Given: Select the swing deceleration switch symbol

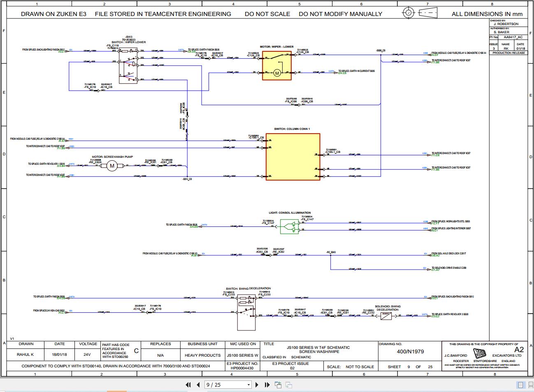Looking at the screenshot, I should click(246, 313).
